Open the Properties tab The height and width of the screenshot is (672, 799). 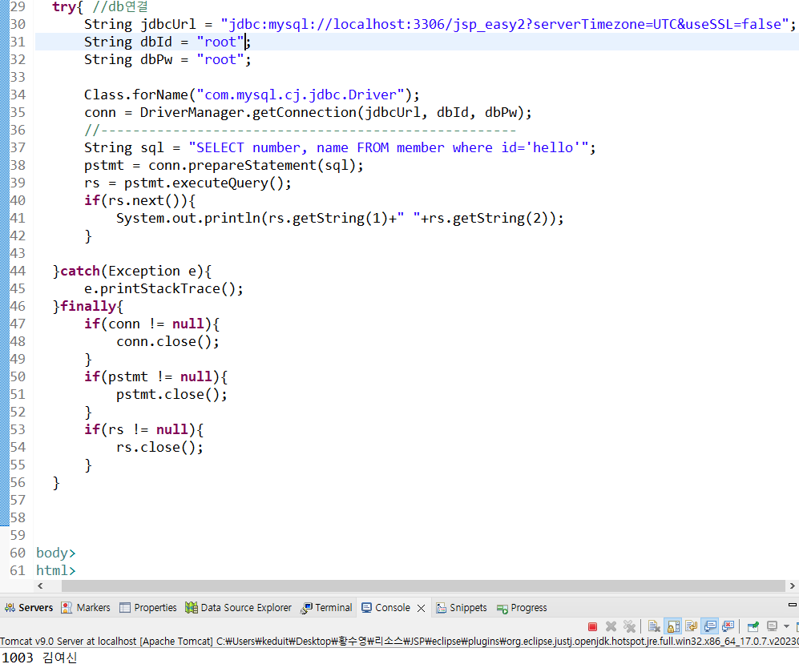pyautogui.click(x=147, y=608)
